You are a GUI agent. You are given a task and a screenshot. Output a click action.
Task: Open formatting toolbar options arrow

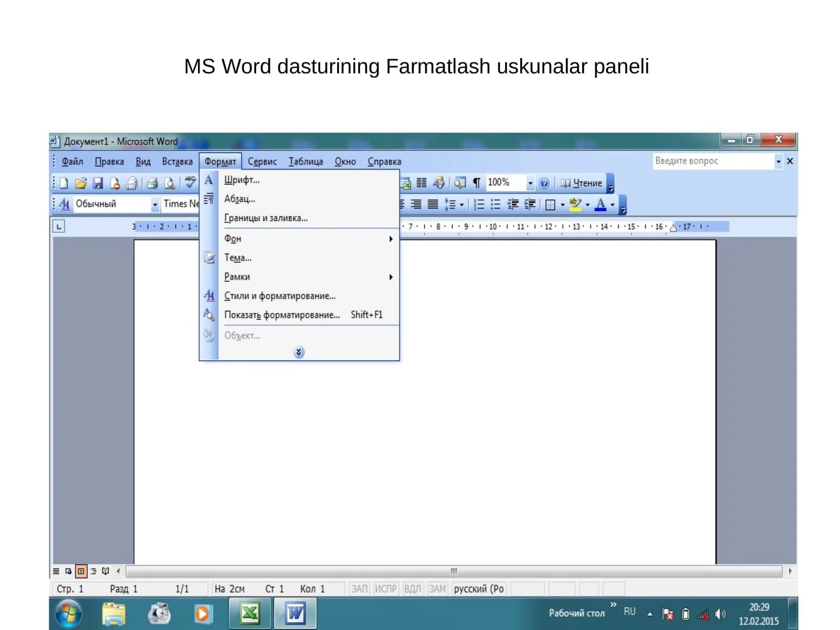click(x=623, y=205)
